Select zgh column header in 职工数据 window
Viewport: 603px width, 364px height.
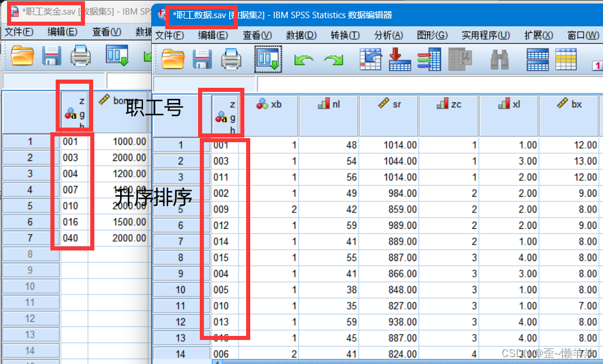224,115
